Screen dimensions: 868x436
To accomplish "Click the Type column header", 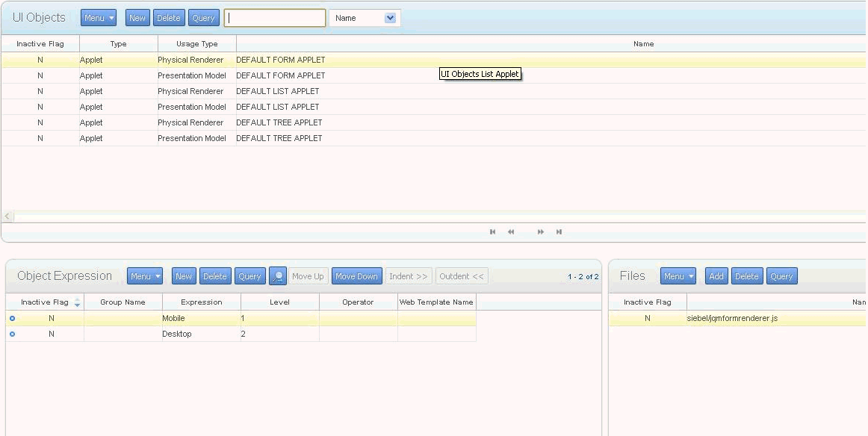I will (x=119, y=44).
